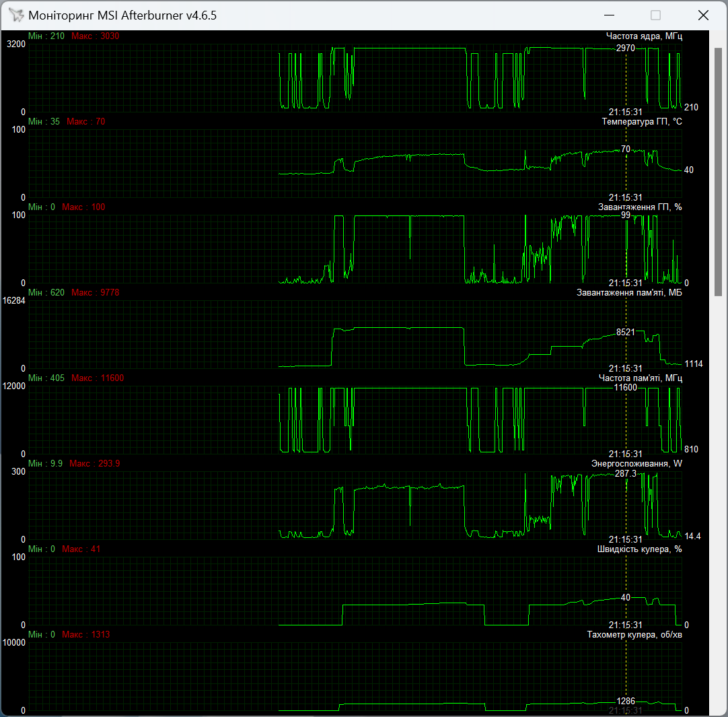Click the 10000 axis label of tachometer graph
Screen dimensions: 728x717
tap(13, 642)
